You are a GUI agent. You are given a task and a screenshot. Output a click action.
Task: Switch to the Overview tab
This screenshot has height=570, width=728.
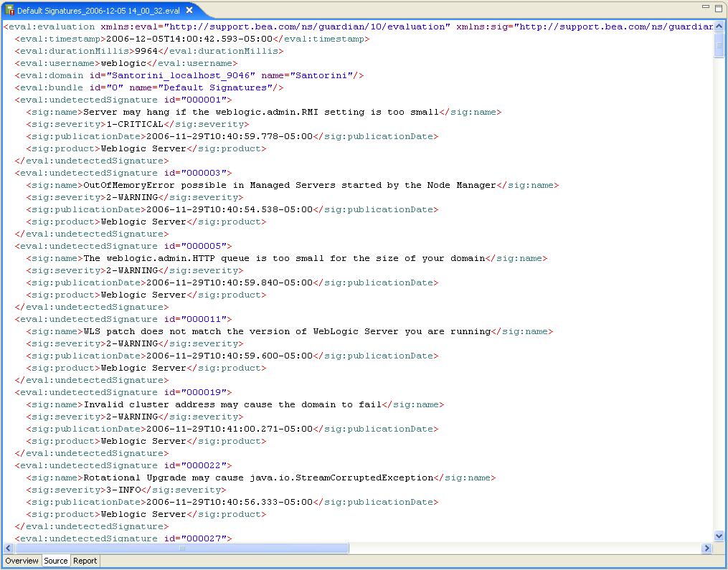click(22, 561)
